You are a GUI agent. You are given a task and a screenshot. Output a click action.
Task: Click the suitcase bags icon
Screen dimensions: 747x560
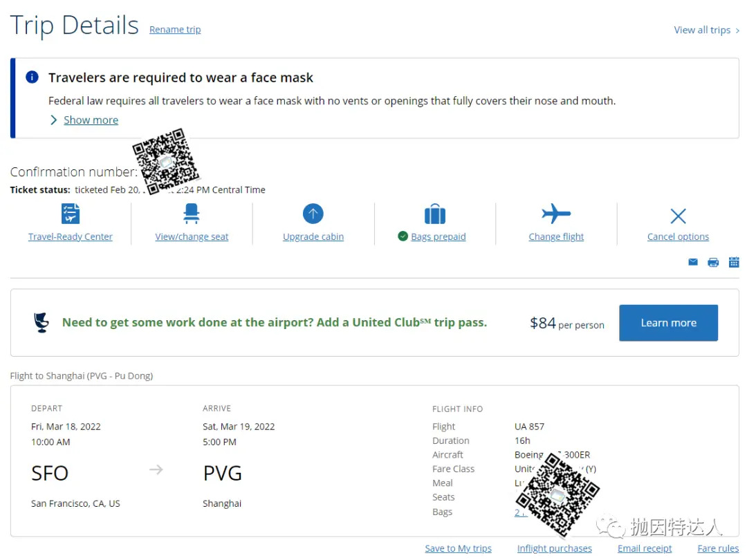pyautogui.click(x=434, y=214)
